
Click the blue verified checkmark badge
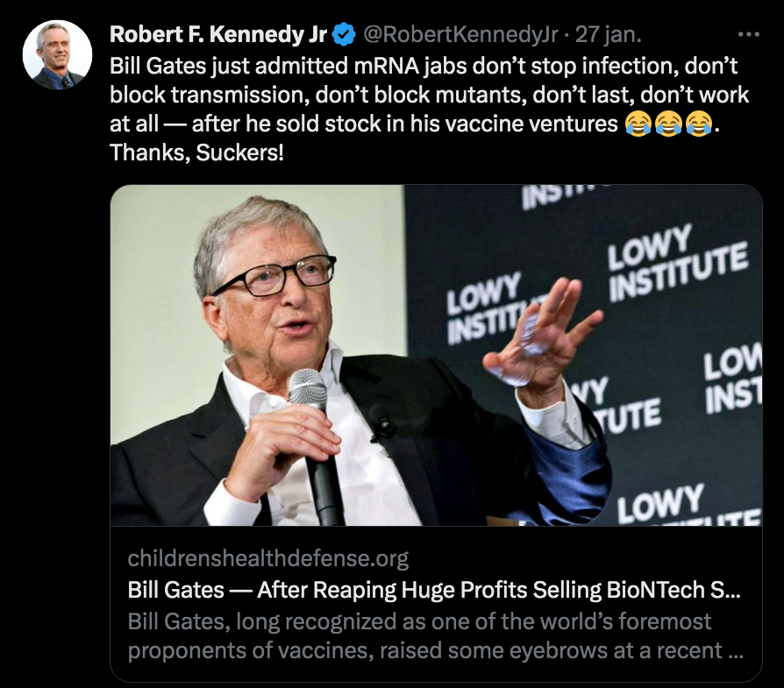pos(344,34)
